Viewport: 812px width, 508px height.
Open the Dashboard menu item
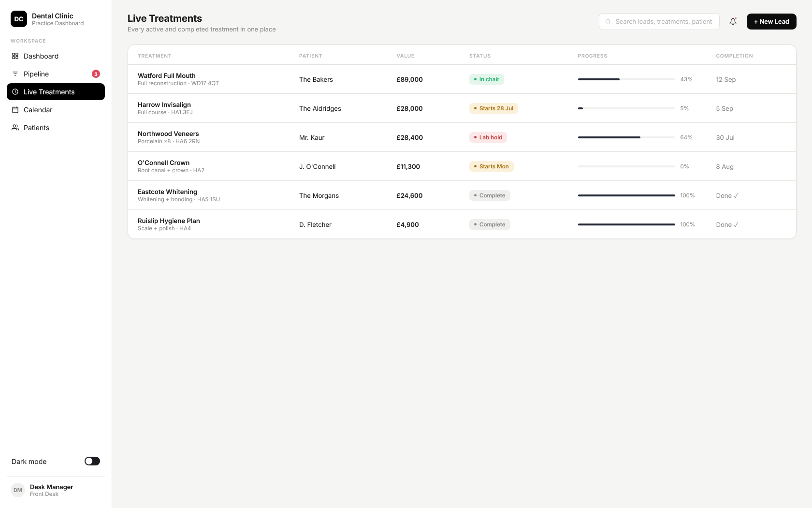(56, 56)
